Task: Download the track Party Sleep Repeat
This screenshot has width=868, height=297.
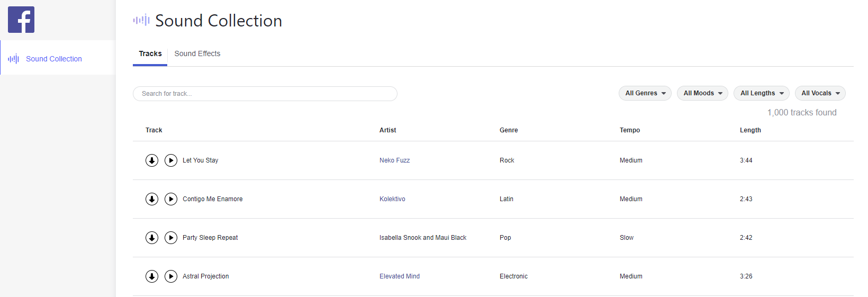Action: [x=152, y=238]
